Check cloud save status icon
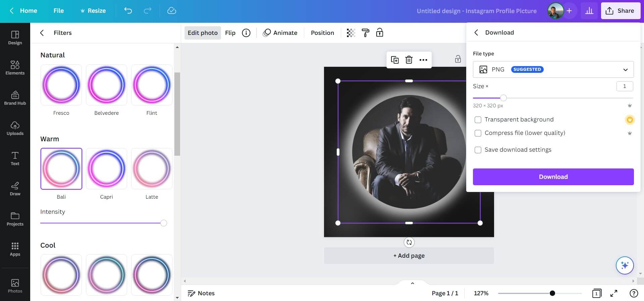 tap(171, 11)
